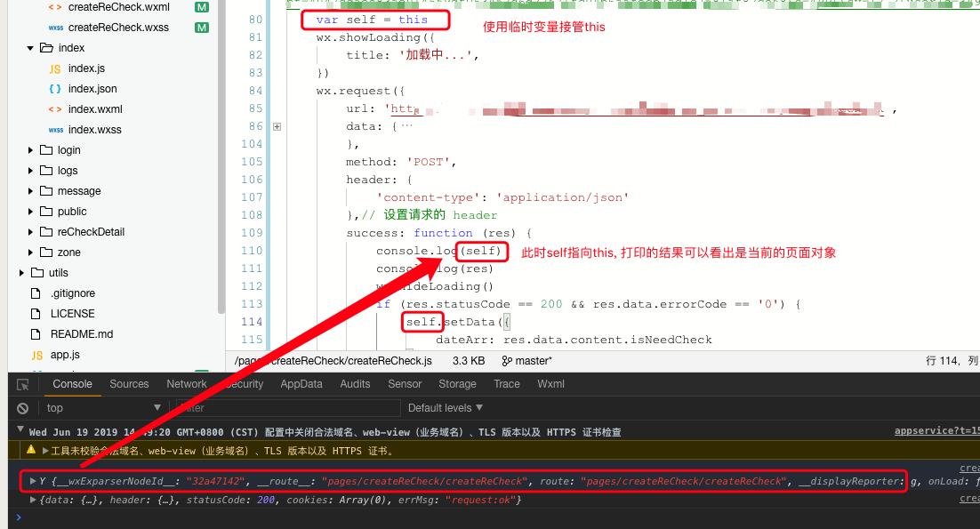Viewport: 980px width, 529px height.
Task: Expand the message folder
Action: coord(30,191)
